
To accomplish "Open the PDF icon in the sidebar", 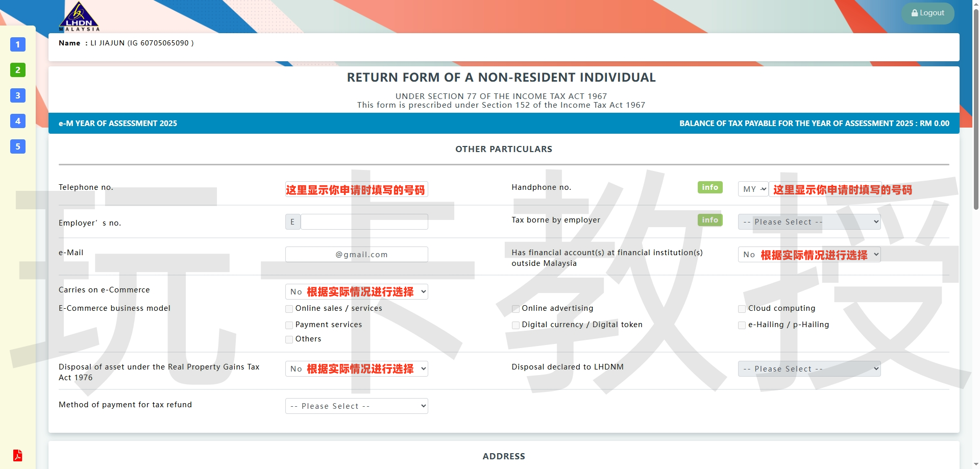I will click(18, 455).
